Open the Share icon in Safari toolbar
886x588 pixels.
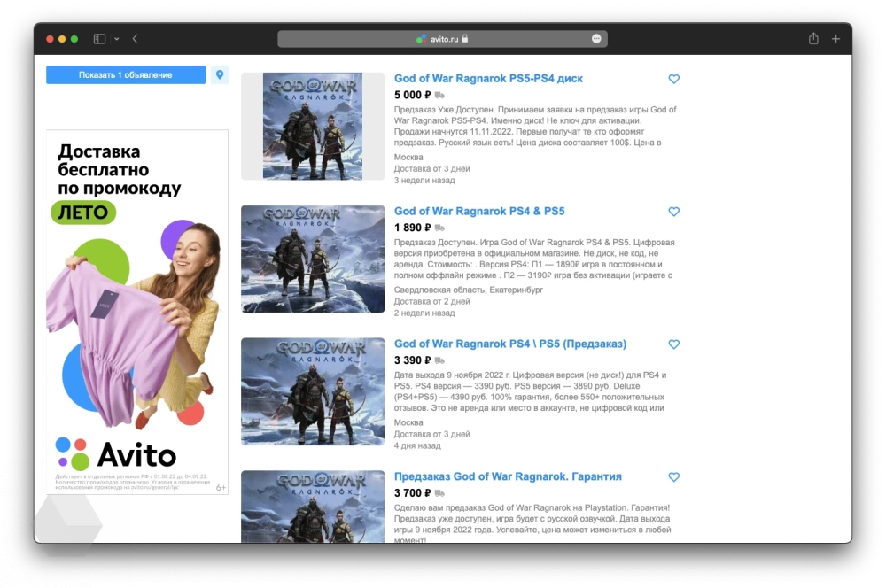[x=813, y=39]
